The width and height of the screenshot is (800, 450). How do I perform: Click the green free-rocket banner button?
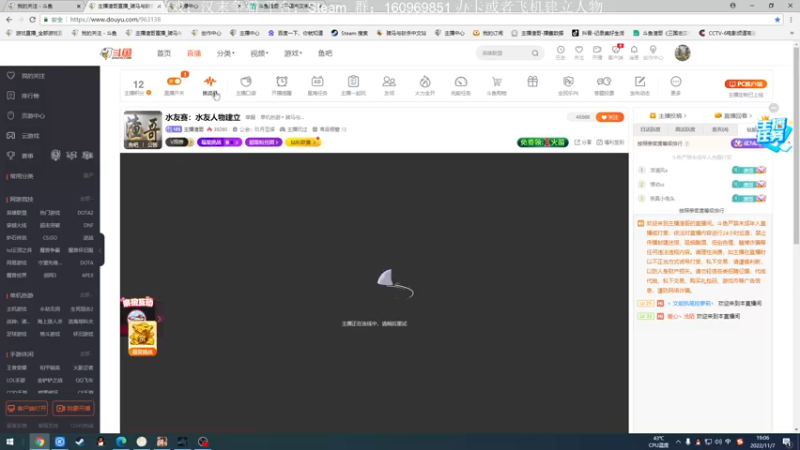542,142
